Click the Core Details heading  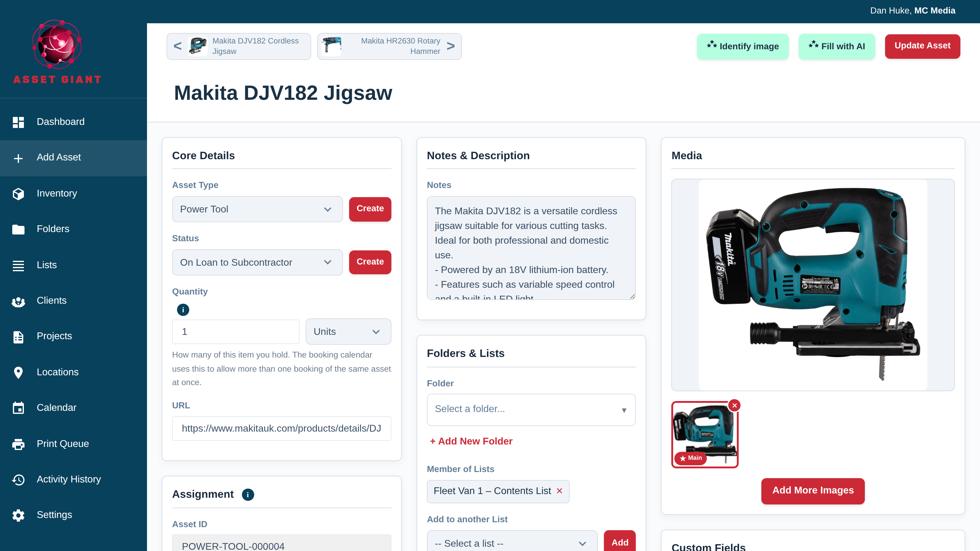pos(204,156)
